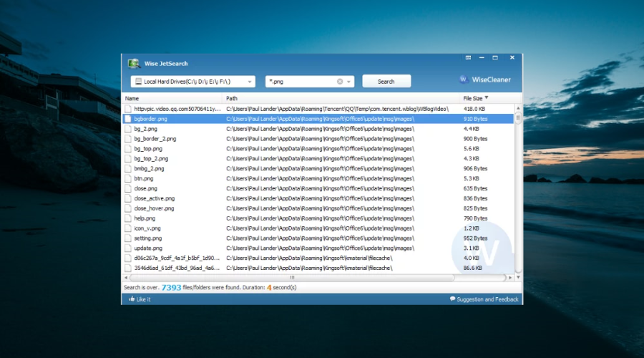Click the 635 Bytes size cell
The image size is (644, 358).
[x=475, y=188]
